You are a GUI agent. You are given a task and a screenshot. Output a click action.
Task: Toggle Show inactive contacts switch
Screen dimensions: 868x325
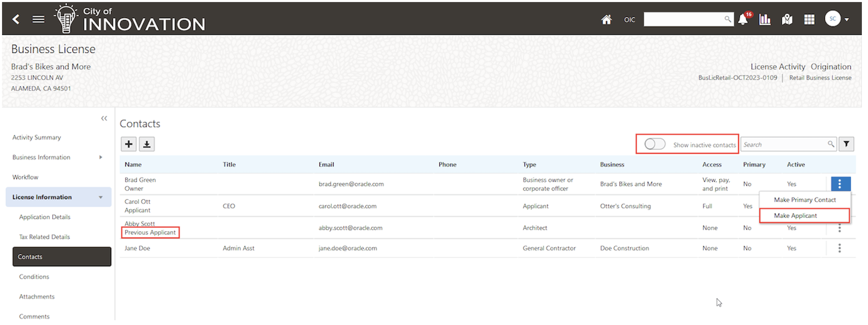654,144
